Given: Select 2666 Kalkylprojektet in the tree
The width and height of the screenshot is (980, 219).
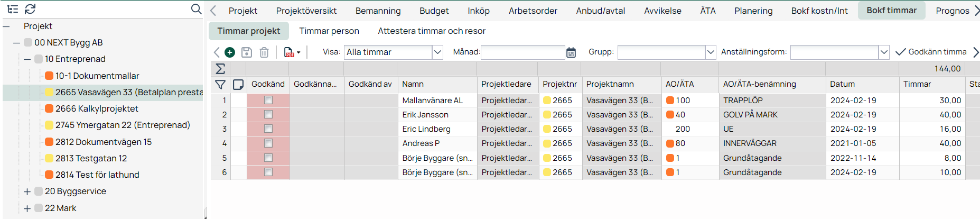Looking at the screenshot, I should click(x=97, y=108).
